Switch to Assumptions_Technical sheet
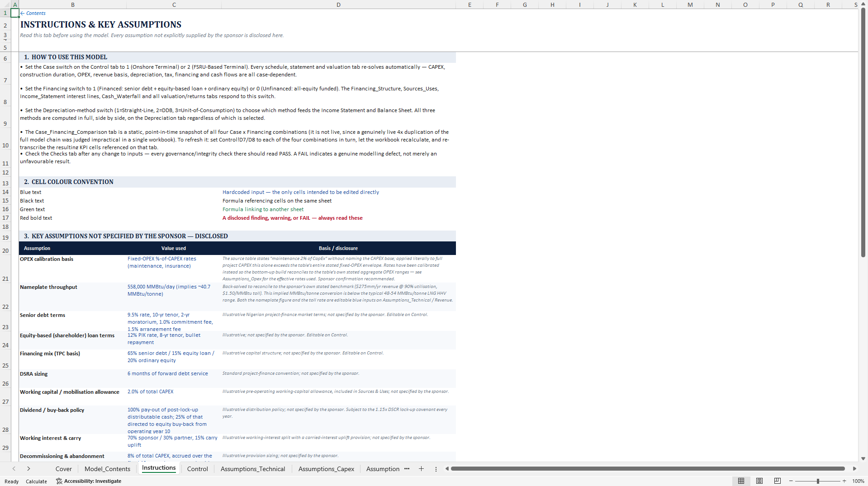868x486 pixels. click(x=253, y=469)
